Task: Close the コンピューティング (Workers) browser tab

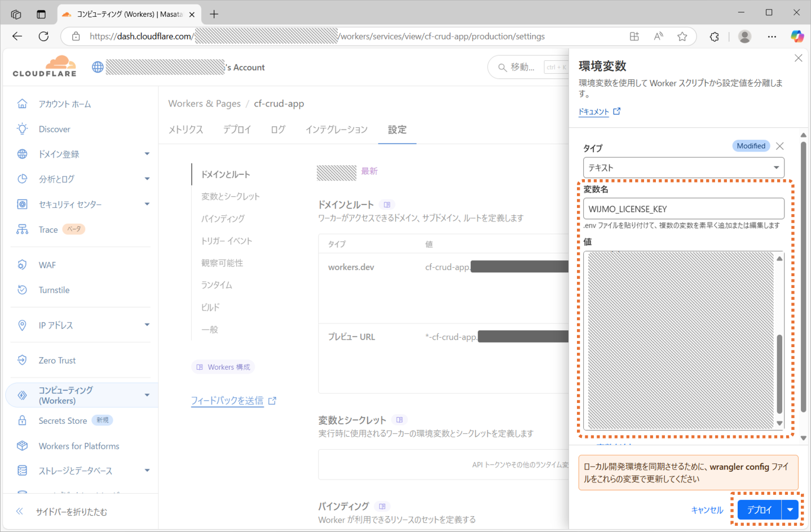Action: click(x=192, y=15)
